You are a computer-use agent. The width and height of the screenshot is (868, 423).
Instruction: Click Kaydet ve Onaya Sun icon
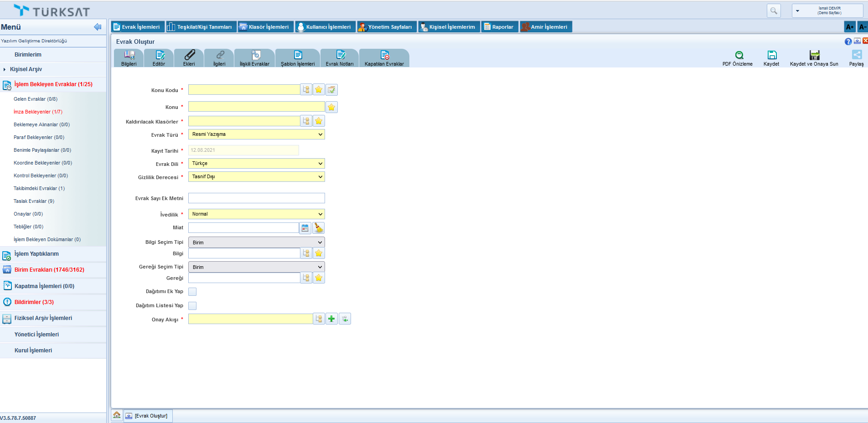(x=814, y=55)
